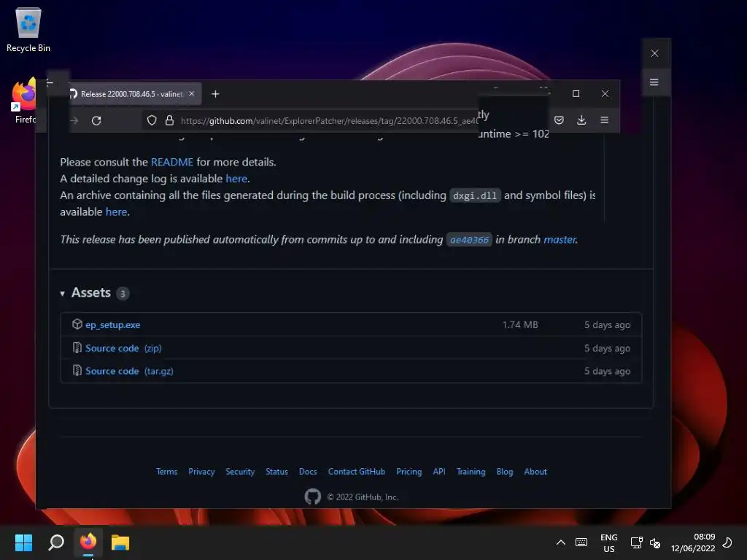Download Source code (zip) archive
Image resolution: width=747 pixels, height=560 pixels.
click(x=123, y=348)
